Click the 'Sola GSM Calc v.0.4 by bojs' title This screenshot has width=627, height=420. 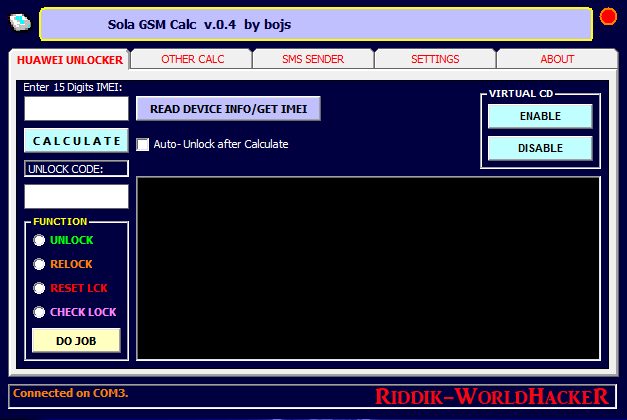pos(199,25)
